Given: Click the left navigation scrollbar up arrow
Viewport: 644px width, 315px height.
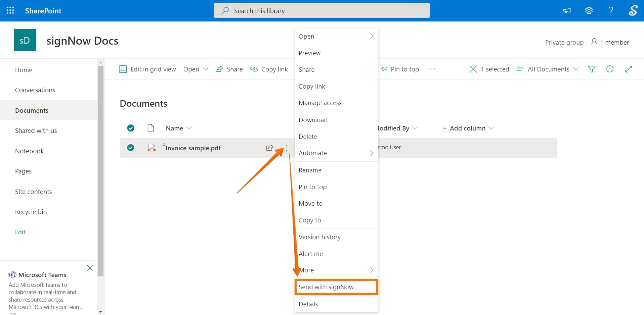Looking at the screenshot, I should coord(100,62).
